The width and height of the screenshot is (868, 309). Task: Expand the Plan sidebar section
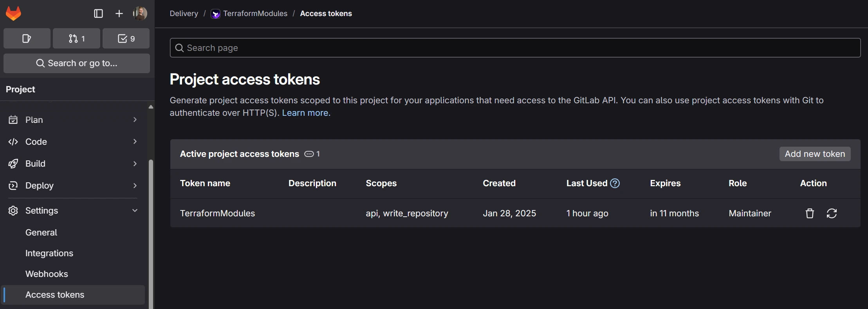coord(73,120)
